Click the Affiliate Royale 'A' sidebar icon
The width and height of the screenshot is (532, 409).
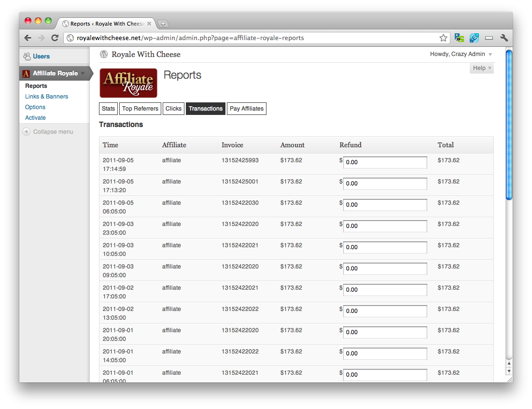[x=26, y=73]
